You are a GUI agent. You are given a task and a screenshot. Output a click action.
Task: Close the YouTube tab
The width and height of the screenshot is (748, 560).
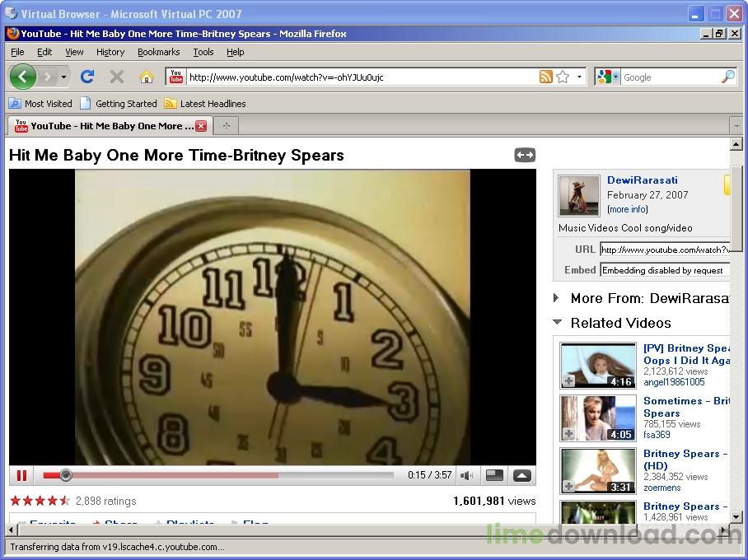click(x=201, y=126)
